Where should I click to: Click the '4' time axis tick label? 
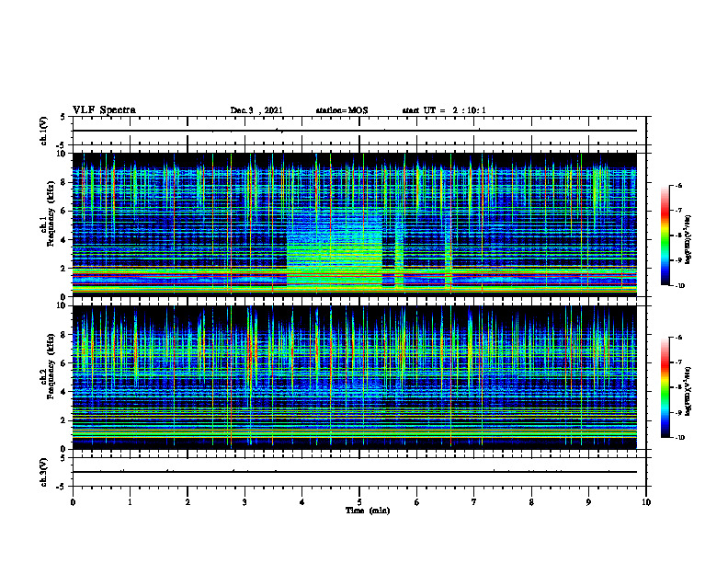pos(301,502)
